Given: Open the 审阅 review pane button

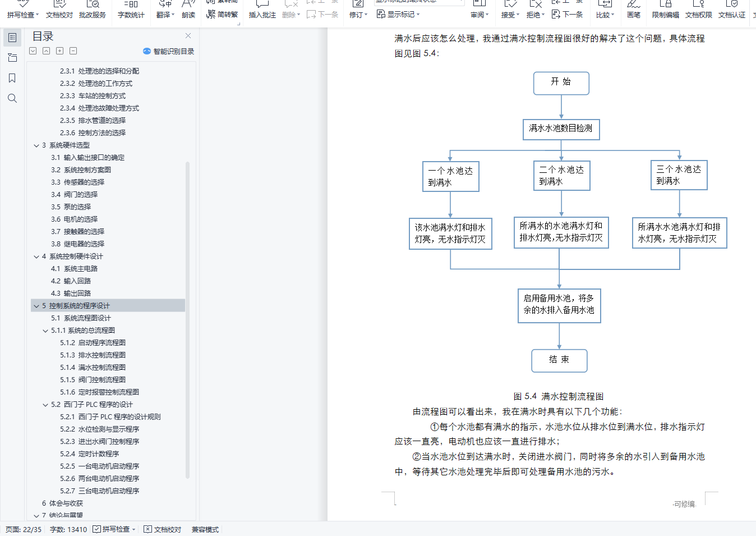Looking at the screenshot, I should [480, 10].
